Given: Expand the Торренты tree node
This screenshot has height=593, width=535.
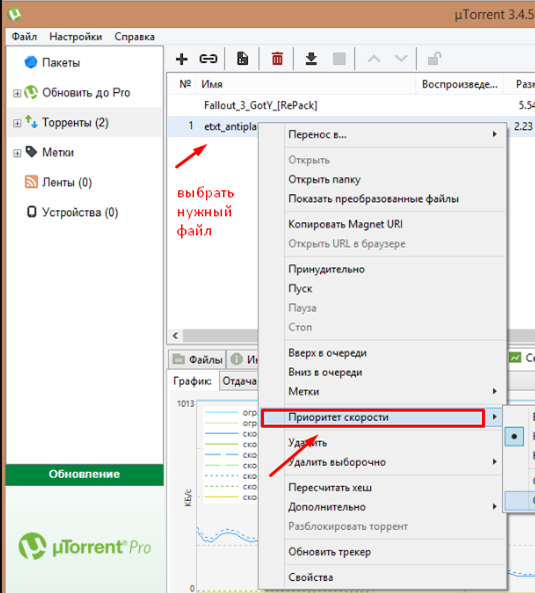Looking at the screenshot, I should [17, 123].
